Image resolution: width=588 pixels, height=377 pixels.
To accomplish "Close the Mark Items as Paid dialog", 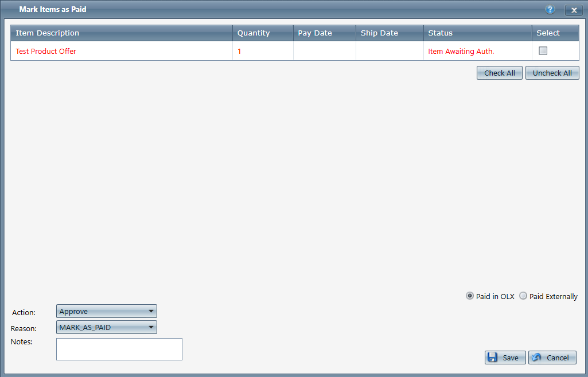I will (574, 10).
